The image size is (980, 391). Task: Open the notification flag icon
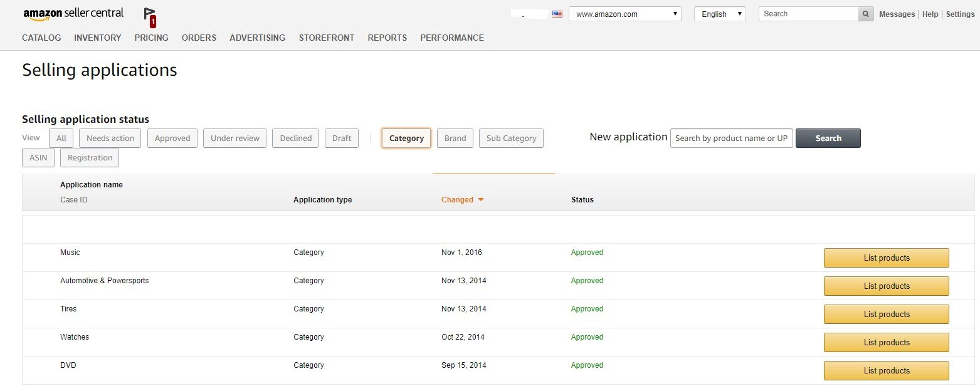click(x=149, y=17)
